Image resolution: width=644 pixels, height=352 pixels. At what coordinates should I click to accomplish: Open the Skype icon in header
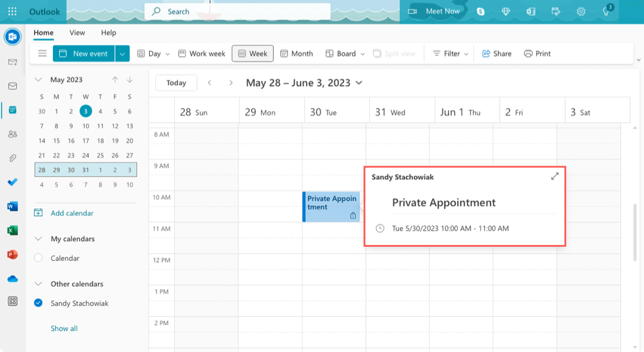point(481,11)
